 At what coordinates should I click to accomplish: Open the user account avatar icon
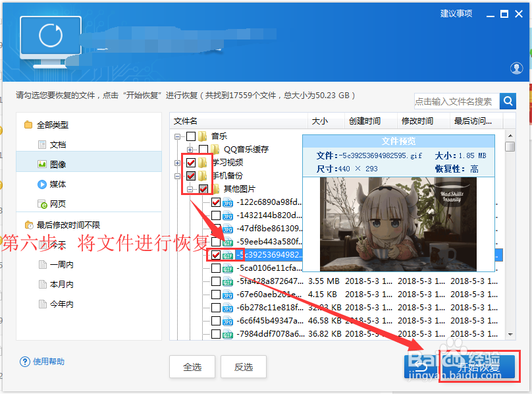[x=516, y=69]
